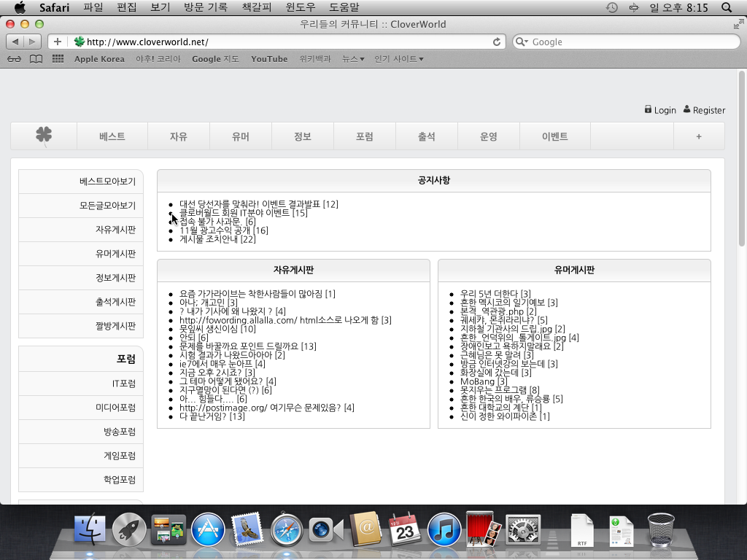
Task: Open App Store from the Dock
Action: click(x=208, y=530)
